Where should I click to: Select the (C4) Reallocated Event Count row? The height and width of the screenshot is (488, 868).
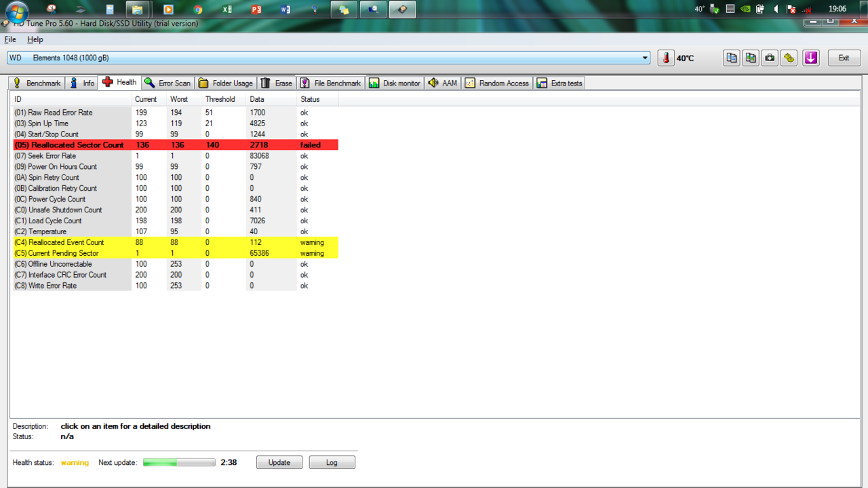[175, 242]
